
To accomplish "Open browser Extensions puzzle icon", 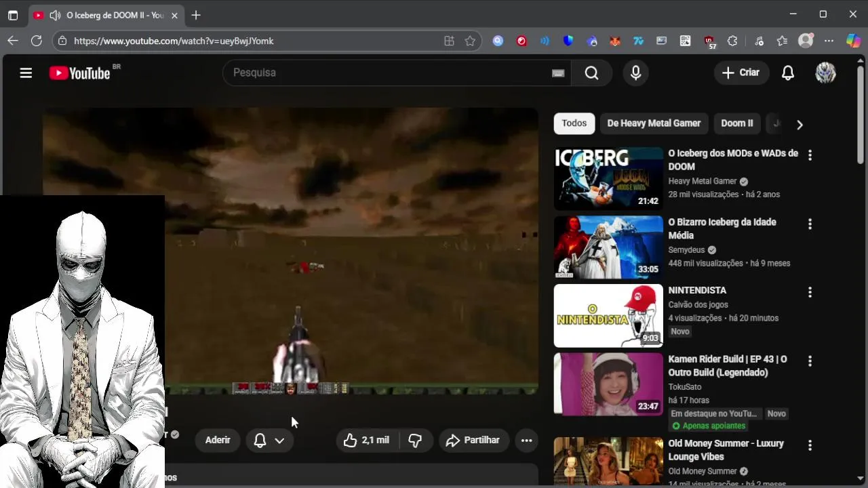I will point(732,41).
